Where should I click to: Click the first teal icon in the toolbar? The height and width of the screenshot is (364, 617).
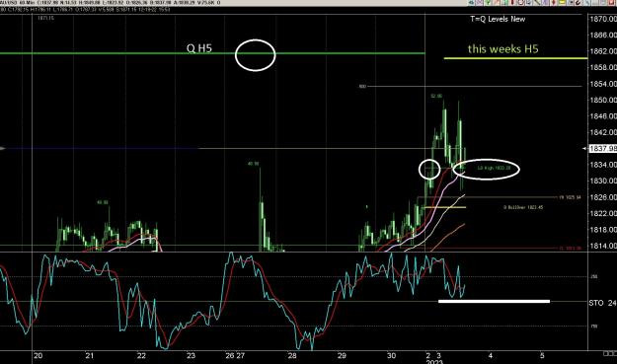coord(472,2)
